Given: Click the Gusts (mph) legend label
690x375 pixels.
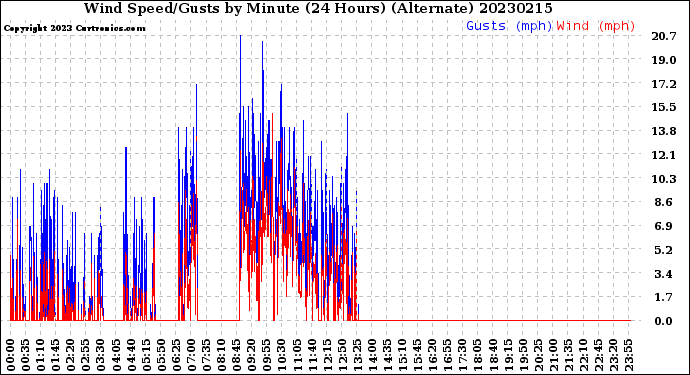Looking at the screenshot, I should (509, 26).
